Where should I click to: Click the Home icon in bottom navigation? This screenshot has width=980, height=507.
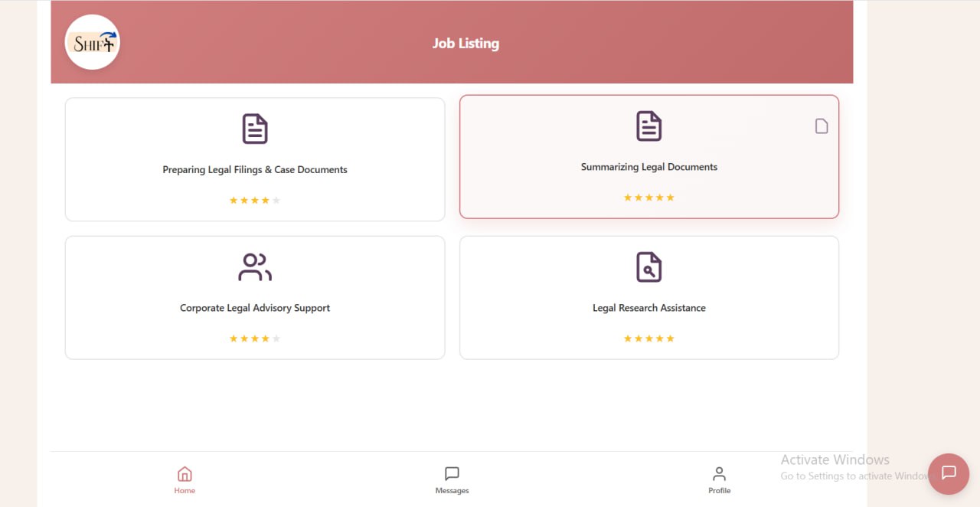185,474
